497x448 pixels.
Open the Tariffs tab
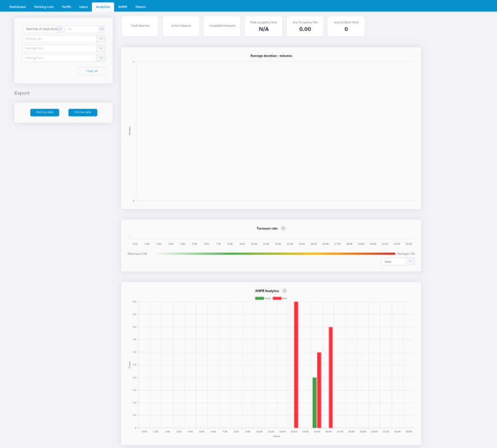point(66,7)
